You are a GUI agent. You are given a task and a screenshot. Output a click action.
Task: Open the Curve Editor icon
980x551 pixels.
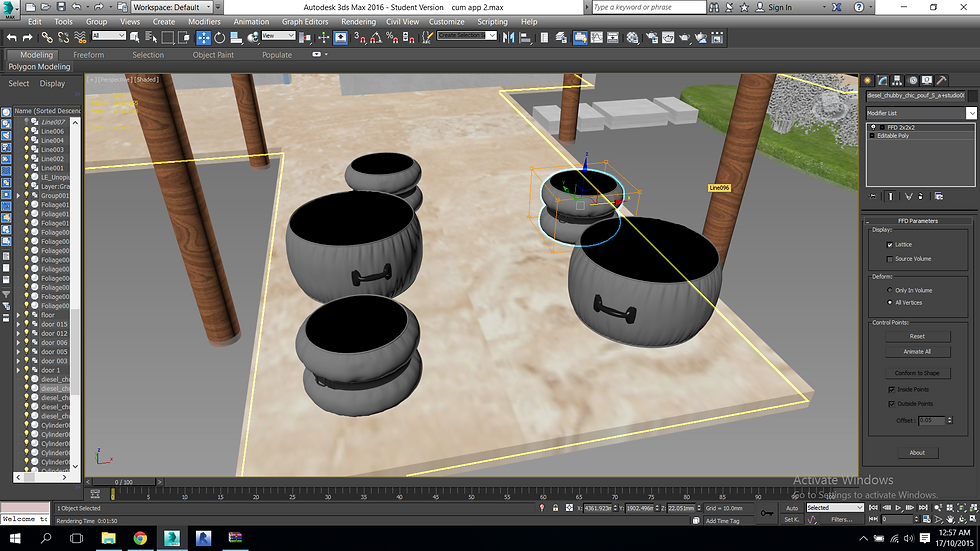596,38
